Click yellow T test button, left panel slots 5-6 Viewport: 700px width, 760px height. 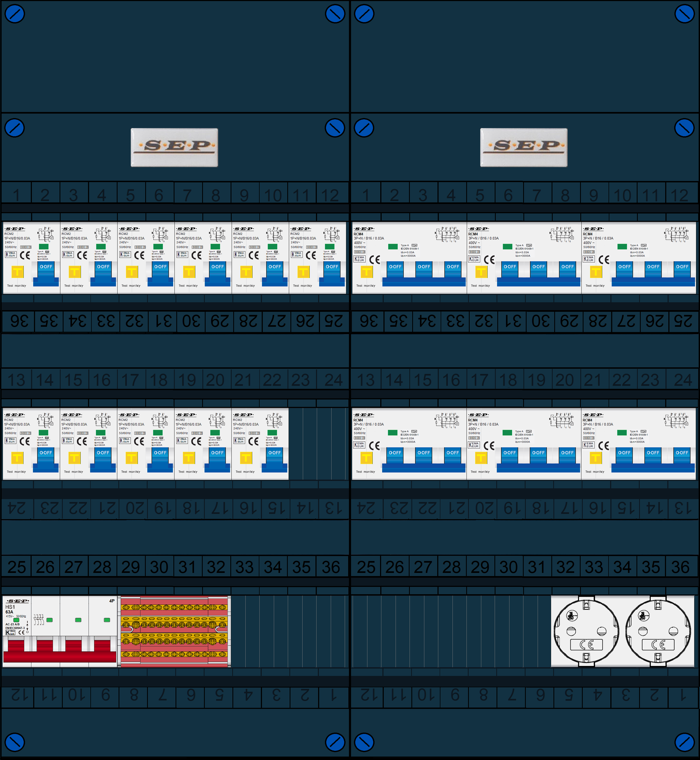pyautogui.click(x=132, y=271)
